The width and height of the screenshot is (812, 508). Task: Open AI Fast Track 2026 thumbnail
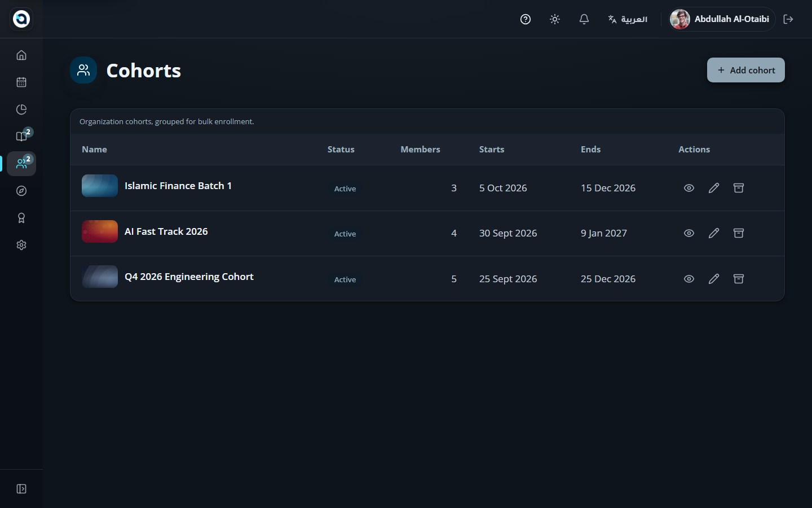pos(100,231)
